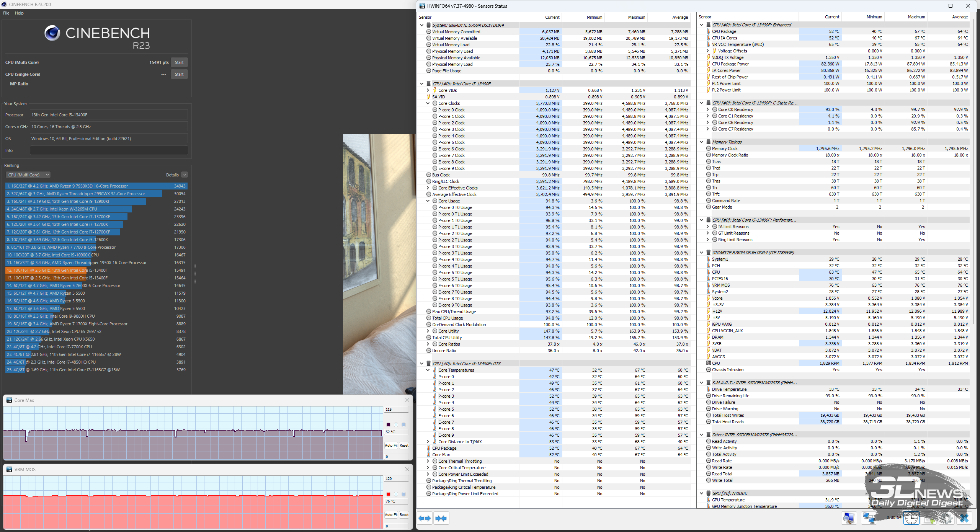The width and height of the screenshot is (980, 532).
Task: Click Reset in Core Max graph
Action: click(x=404, y=446)
